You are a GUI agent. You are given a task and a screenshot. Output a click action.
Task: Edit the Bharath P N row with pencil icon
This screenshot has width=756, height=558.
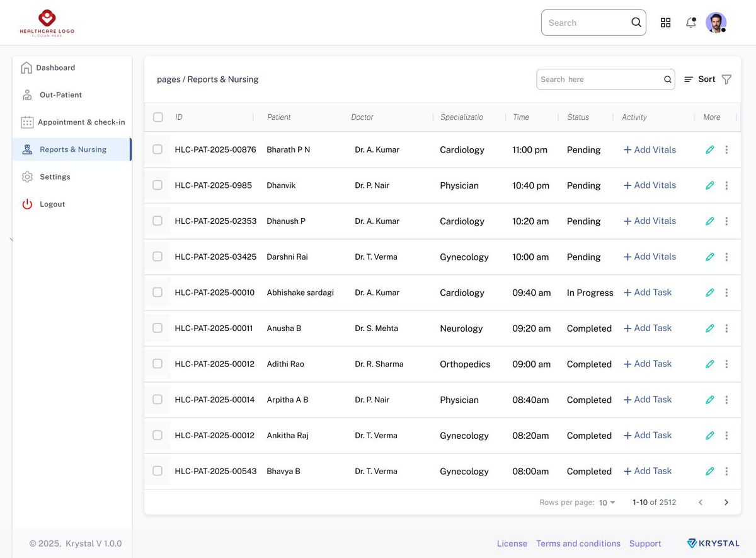pos(710,150)
